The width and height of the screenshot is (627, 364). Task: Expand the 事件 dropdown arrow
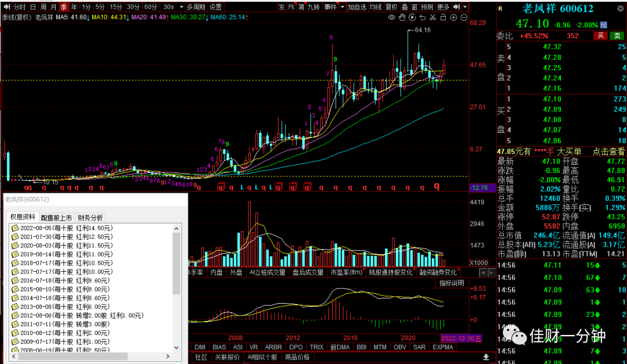(x=343, y=7)
